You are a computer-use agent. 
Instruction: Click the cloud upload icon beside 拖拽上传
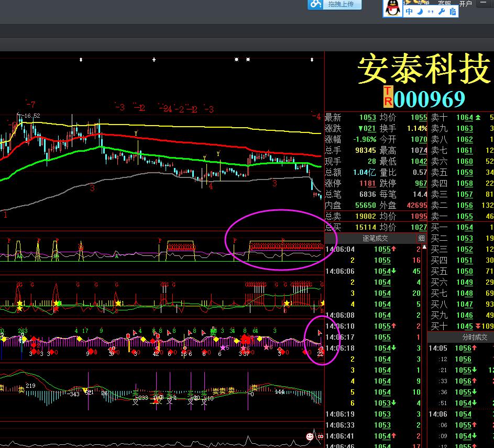[316, 4]
